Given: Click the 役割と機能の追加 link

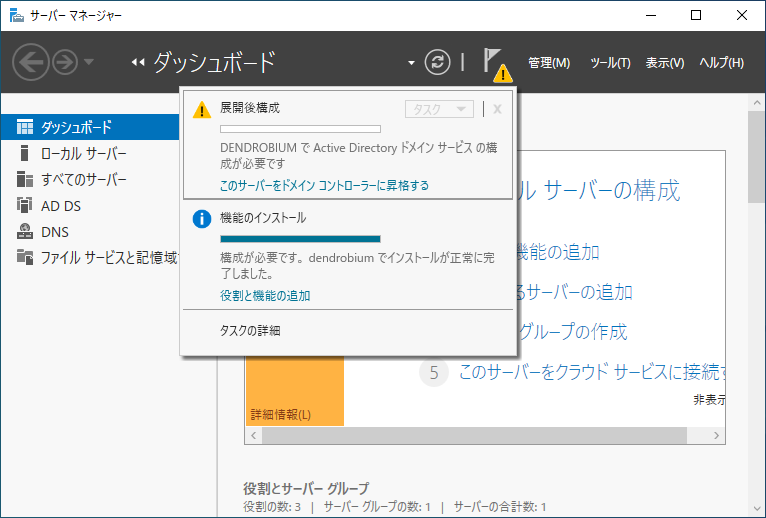Looking at the screenshot, I should point(265,296).
